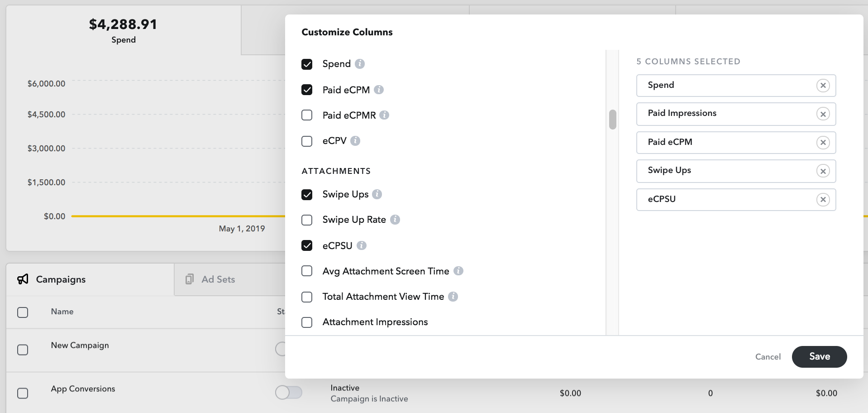Click the info icon beside Paid eCPM

click(x=379, y=90)
